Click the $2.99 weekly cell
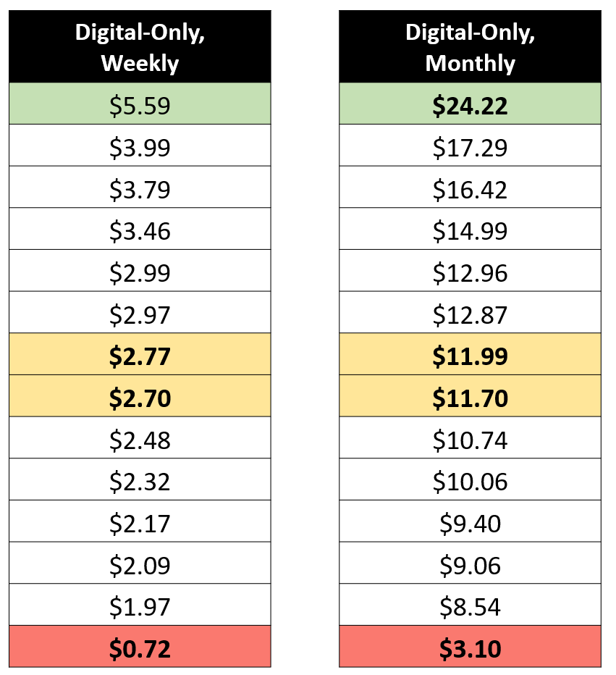The width and height of the screenshot is (616, 675). 140,273
